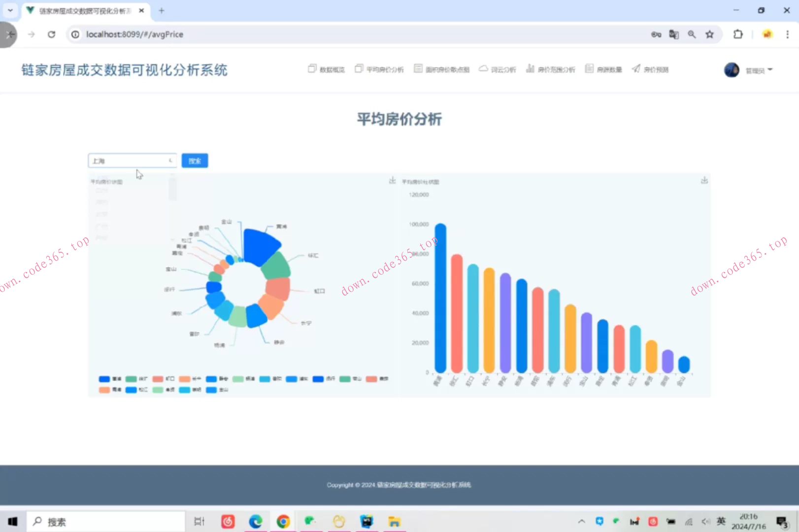Viewport: 799px width, 532px height.
Task: Click the browser zoom magnifier icon
Action: tap(692, 34)
